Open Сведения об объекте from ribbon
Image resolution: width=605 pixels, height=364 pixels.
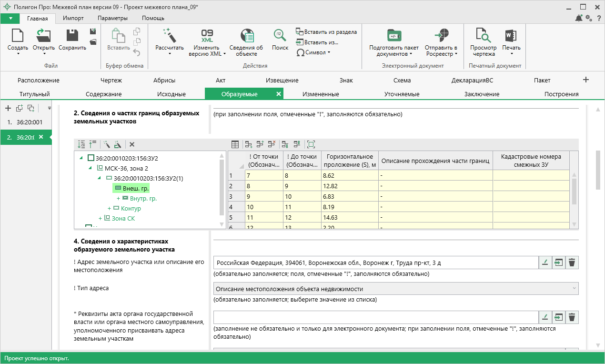[246, 35]
